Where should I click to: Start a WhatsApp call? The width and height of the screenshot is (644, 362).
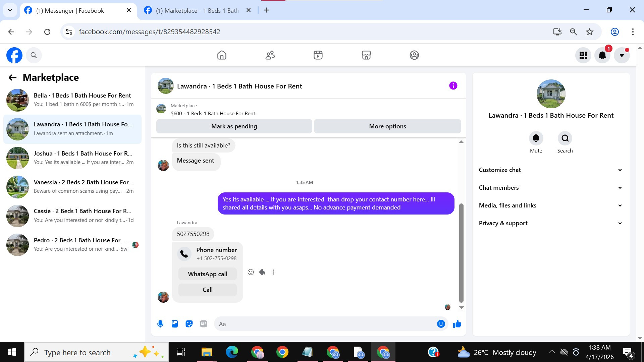coord(208,274)
